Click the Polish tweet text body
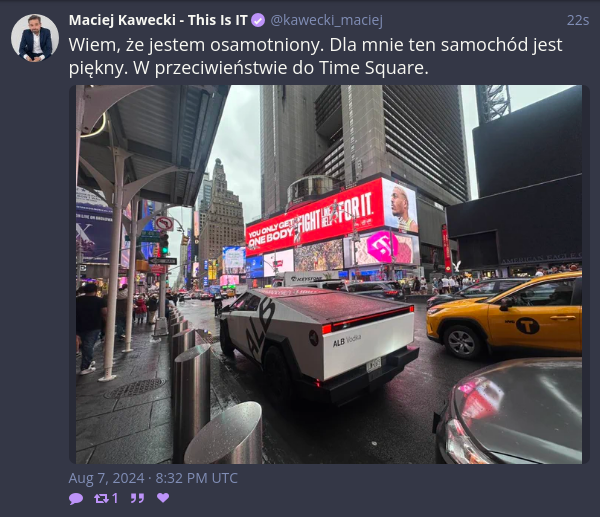Viewport: 600px width, 517px height. 315,56
